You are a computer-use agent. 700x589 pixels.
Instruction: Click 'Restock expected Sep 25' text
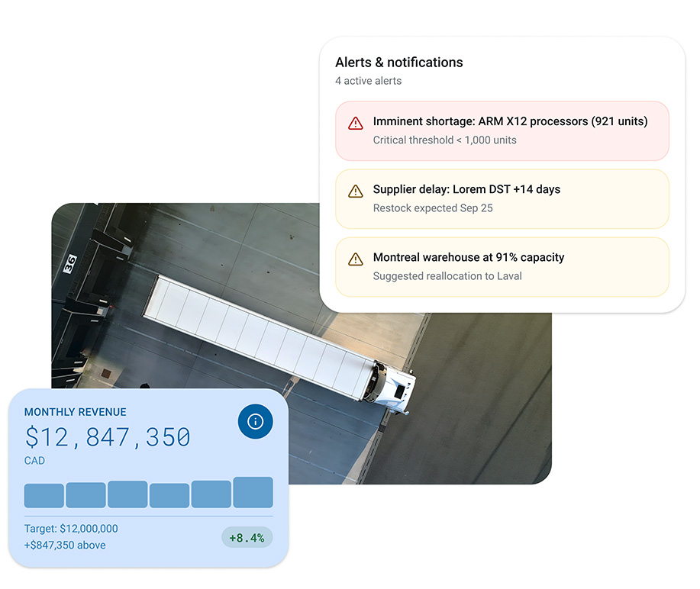coord(433,208)
